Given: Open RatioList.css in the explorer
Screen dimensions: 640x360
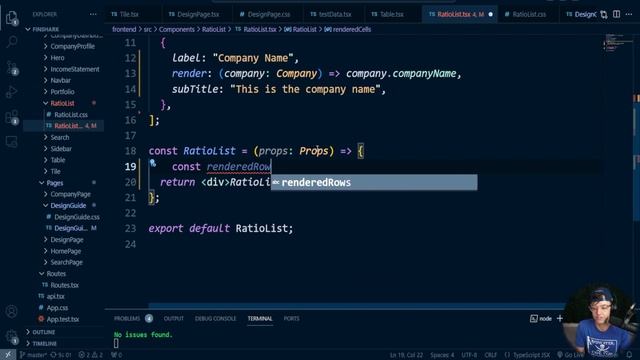Looking at the screenshot, I should tap(71, 115).
